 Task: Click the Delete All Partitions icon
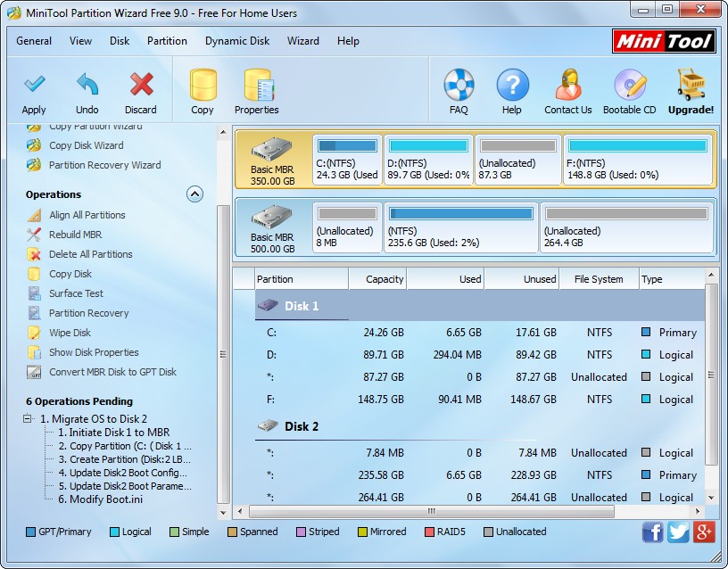[x=34, y=254]
